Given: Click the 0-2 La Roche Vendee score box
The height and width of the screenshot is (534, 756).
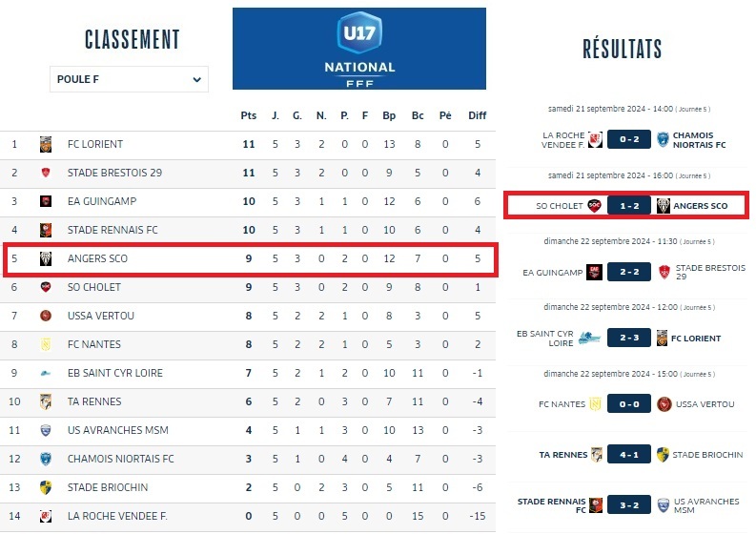Looking at the screenshot, I should (629, 140).
